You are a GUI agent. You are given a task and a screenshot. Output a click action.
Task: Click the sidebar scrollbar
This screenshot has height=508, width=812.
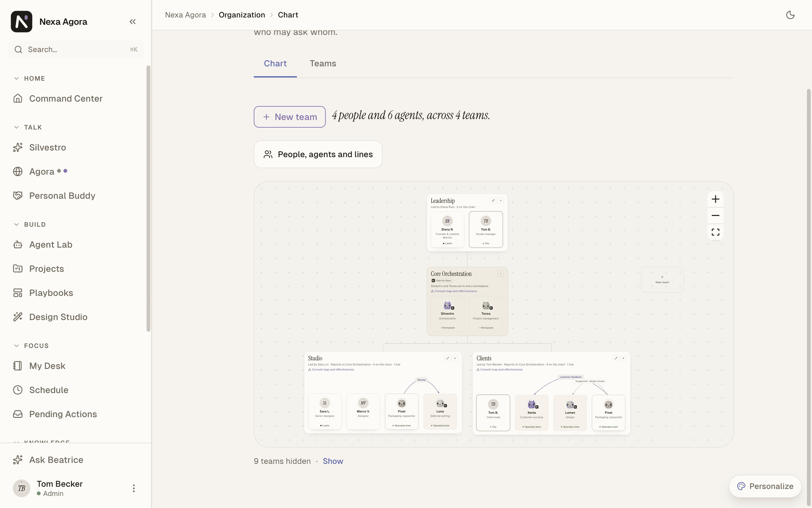click(x=148, y=198)
